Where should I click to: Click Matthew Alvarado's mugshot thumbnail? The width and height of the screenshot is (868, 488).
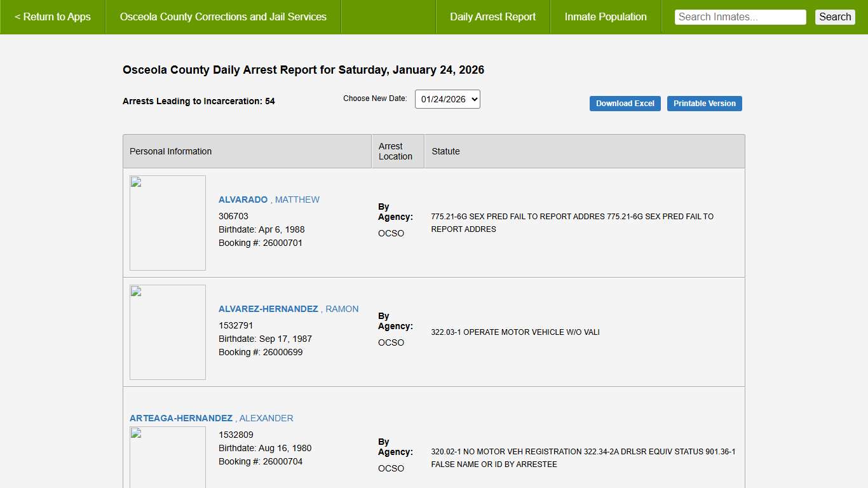point(168,223)
